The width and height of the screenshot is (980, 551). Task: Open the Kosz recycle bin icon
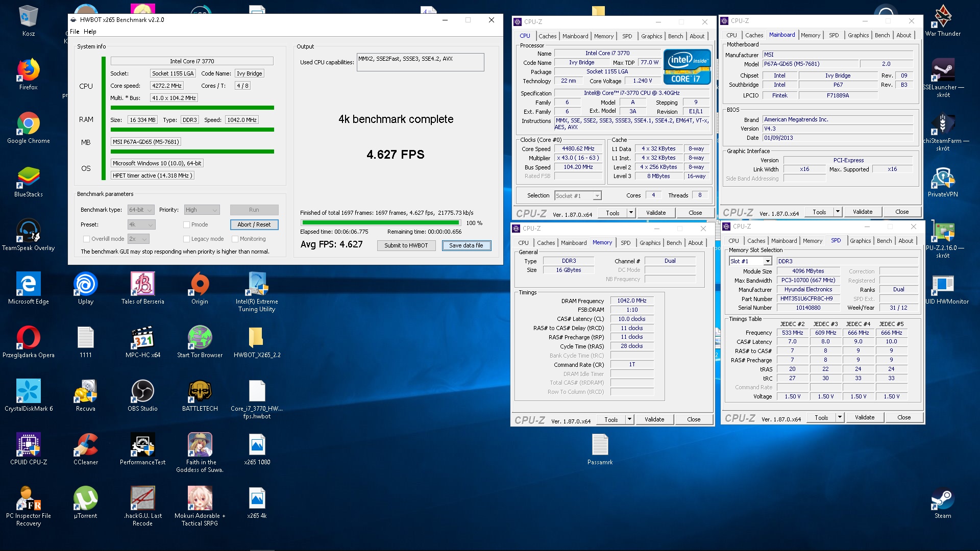tap(29, 21)
